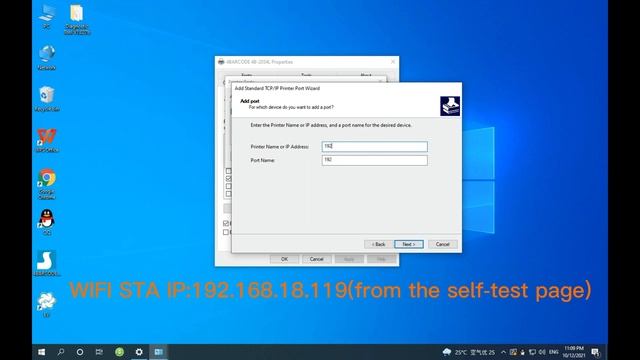The image size is (640, 360).
Task: Open network status tray icon
Action: [532, 352]
